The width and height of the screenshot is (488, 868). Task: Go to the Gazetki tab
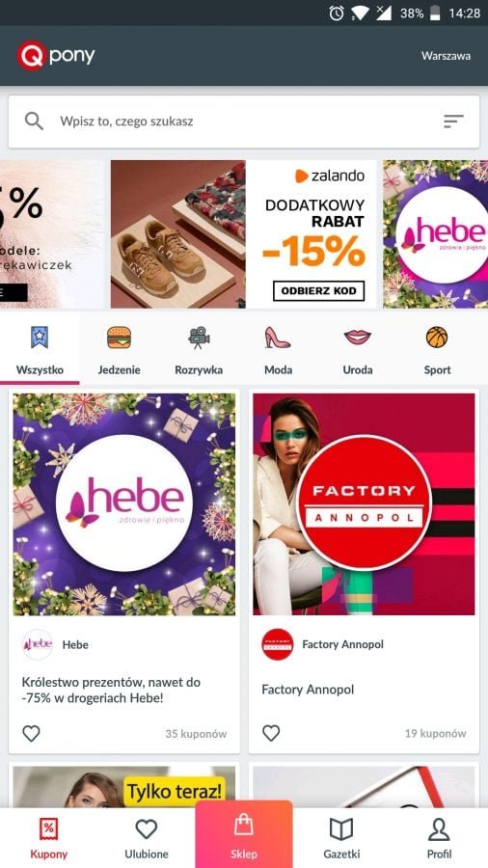coord(341,838)
